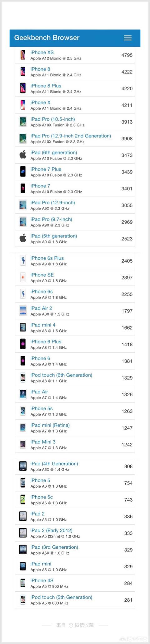This screenshot has height=644, width=150.
Task: Click the iPhone XS device thumbnail icon
Action: click(x=23, y=55)
